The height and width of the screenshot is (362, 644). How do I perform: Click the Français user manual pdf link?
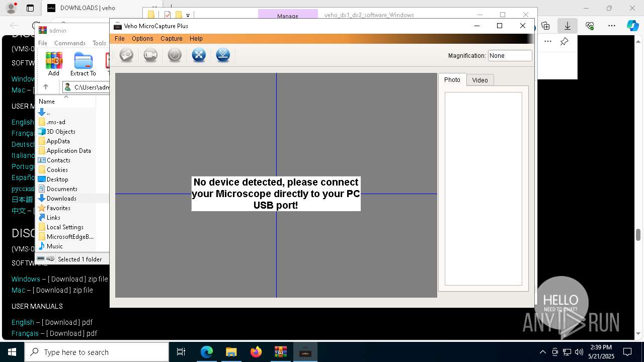point(25,333)
